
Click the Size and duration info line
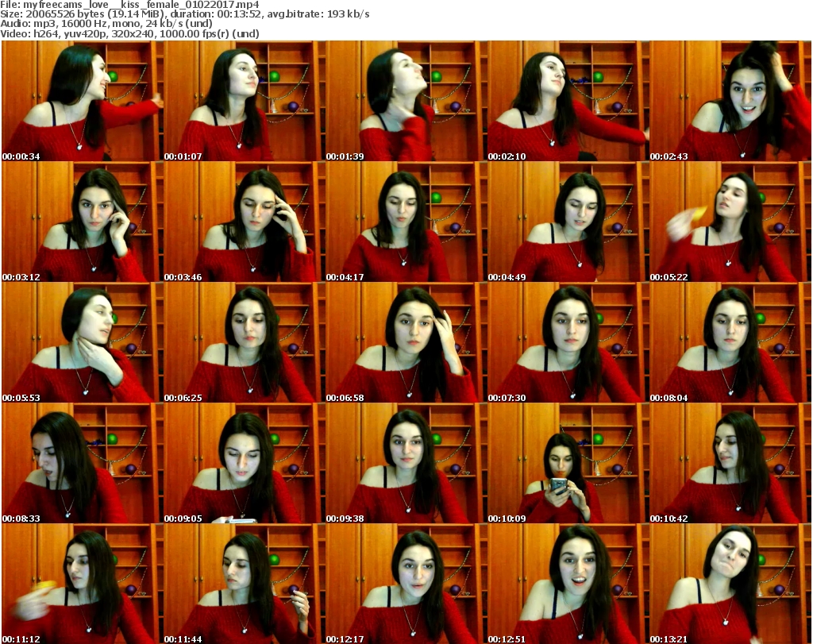[x=184, y=14]
